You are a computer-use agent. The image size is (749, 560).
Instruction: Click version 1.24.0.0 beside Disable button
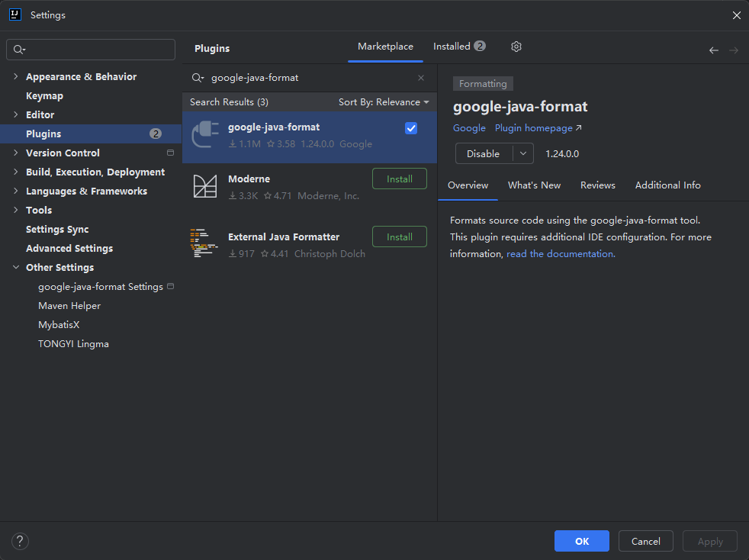562,154
